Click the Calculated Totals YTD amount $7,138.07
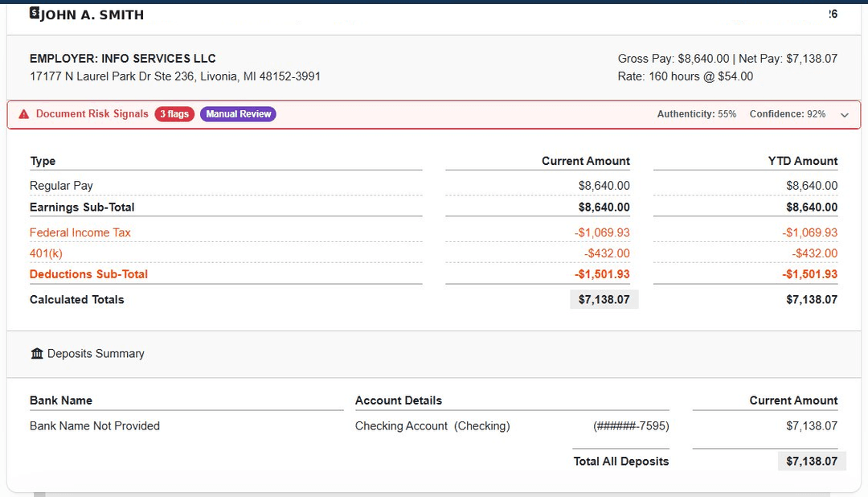 (812, 300)
